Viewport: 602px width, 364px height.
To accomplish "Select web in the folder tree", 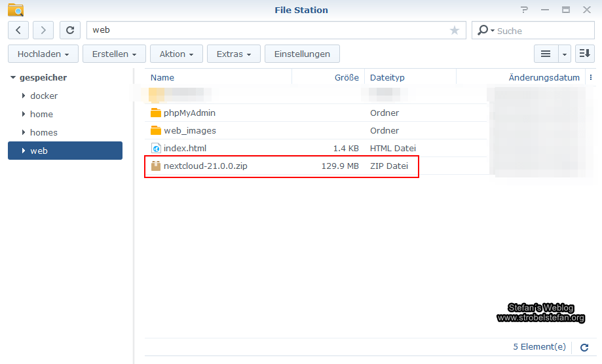I will click(x=66, y=151).
